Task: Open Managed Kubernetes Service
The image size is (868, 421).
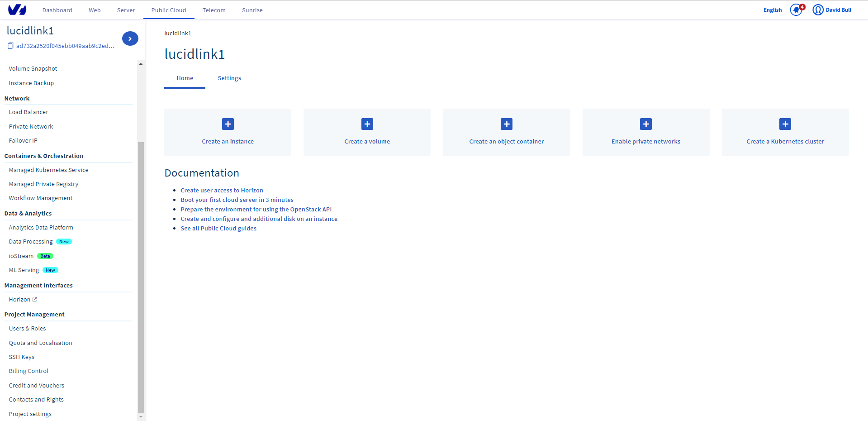Action: pyautogui.click(x=48, y=170)
